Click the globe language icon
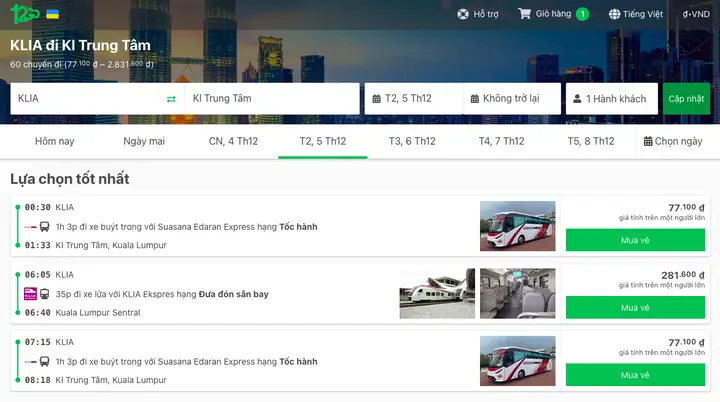 coord(614,14)
